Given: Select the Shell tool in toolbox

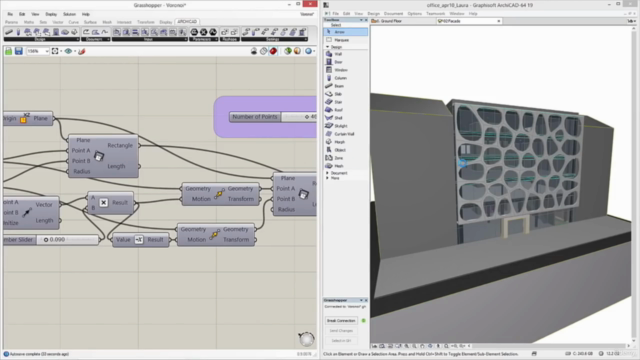Looking at the screenshot, I should (x=345, y=118).
